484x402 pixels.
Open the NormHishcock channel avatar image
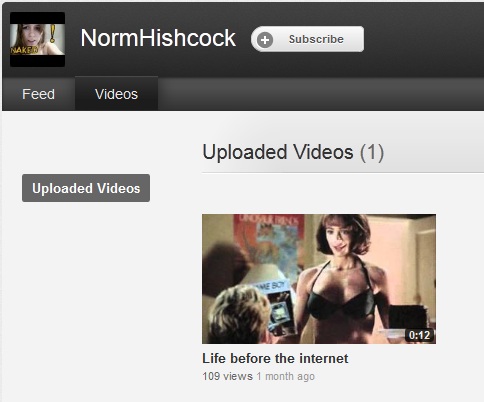[37, 39]
